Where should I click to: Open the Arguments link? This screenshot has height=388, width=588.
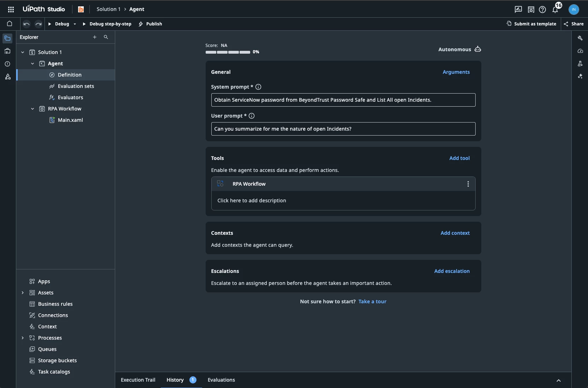456,72
